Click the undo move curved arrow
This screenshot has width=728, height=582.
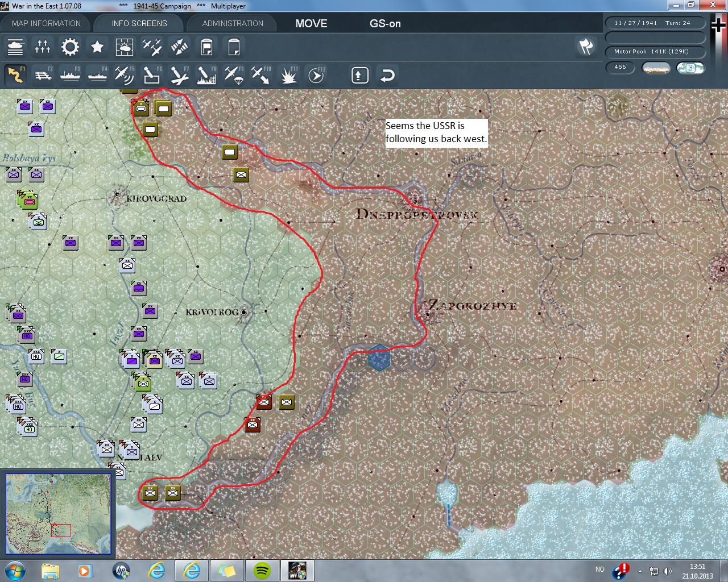(x=387, y=75)
